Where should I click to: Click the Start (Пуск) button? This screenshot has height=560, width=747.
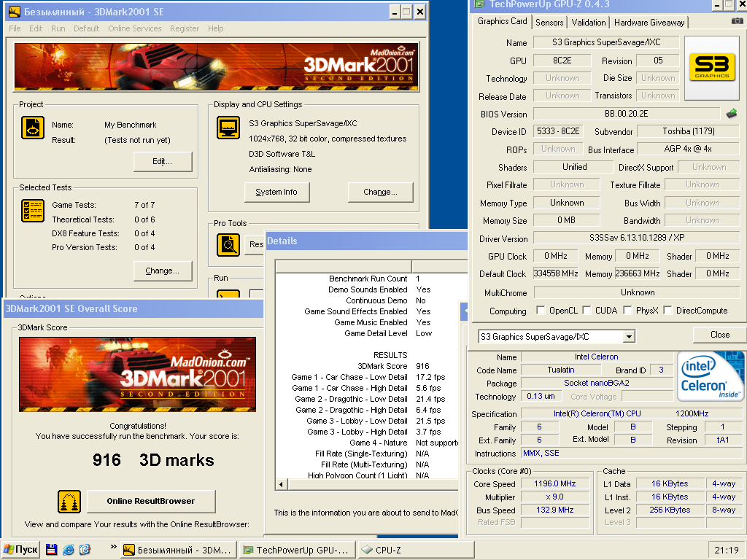point(20,550)
